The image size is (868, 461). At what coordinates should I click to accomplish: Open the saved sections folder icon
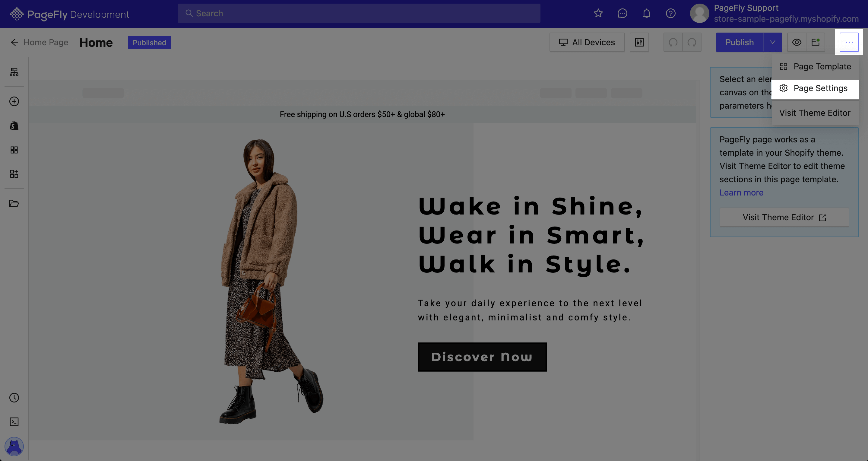coord(14,203)
